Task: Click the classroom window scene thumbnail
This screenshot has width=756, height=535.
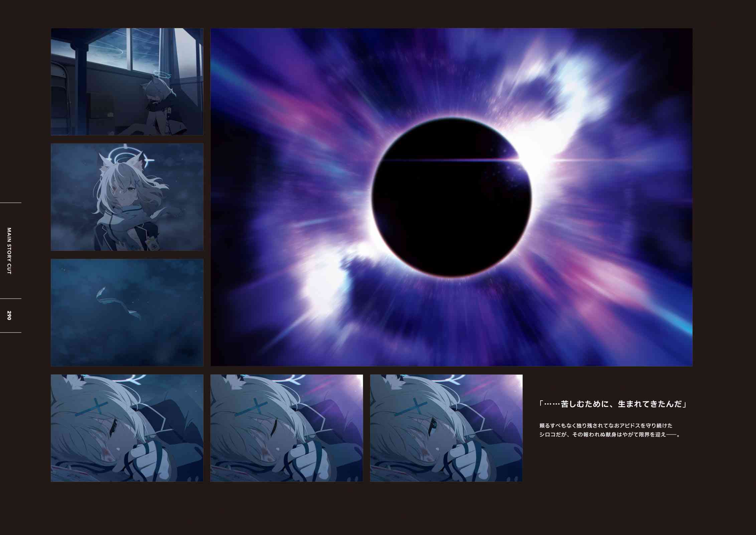Action: click(127, 82)
